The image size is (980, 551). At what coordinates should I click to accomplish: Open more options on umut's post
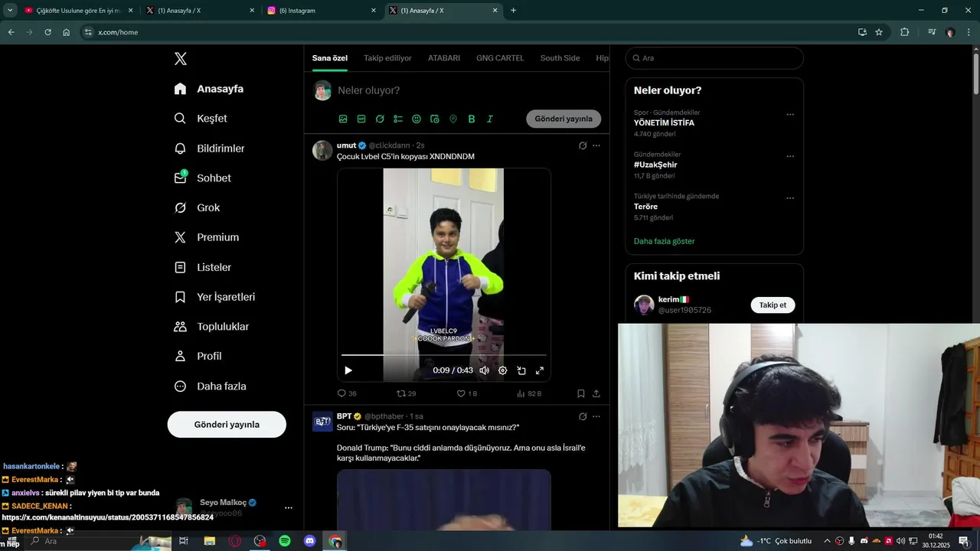coord(596,145)
